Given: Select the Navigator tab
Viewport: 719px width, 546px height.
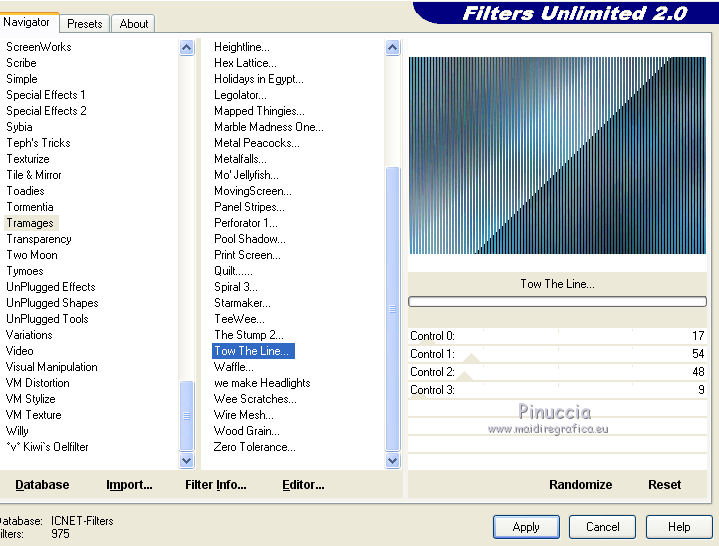Looking at the screenshot, I should pyautogui.click(x=27, y=22).
